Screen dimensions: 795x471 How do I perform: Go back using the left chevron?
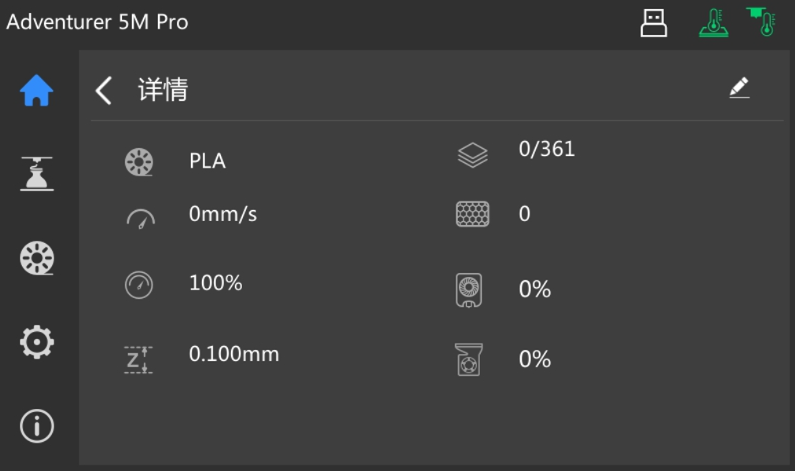coord(103,91)
